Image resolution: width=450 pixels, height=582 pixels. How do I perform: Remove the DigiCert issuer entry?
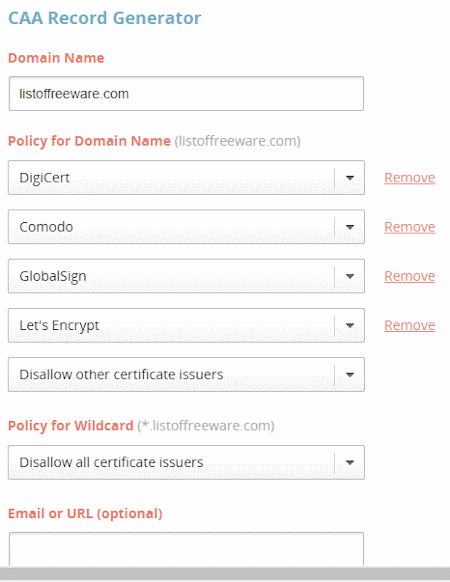click(410, 178)
